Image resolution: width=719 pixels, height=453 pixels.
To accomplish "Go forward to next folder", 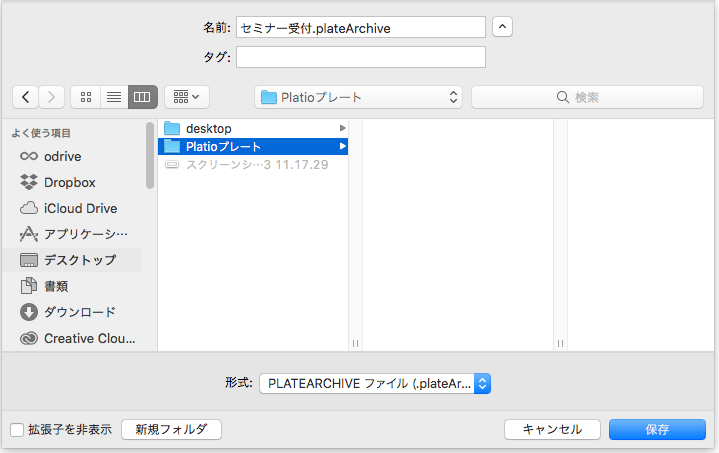I will coord(52,97).
